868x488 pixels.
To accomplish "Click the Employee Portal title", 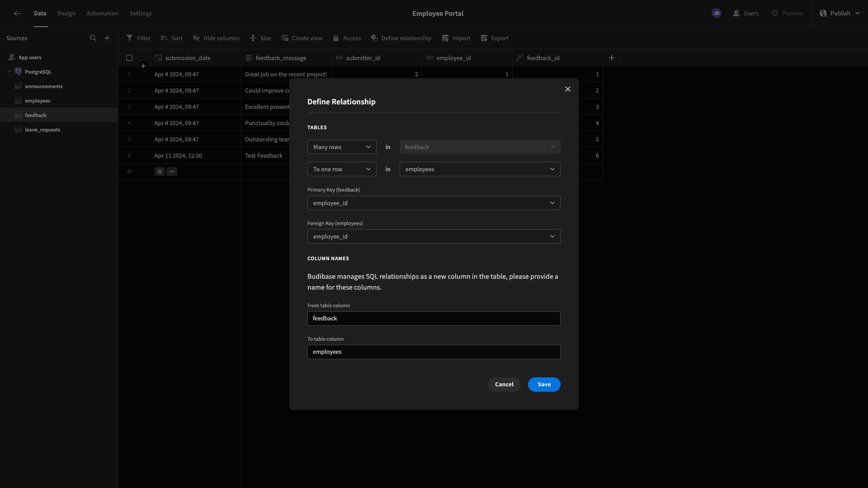I will [438, 14].
